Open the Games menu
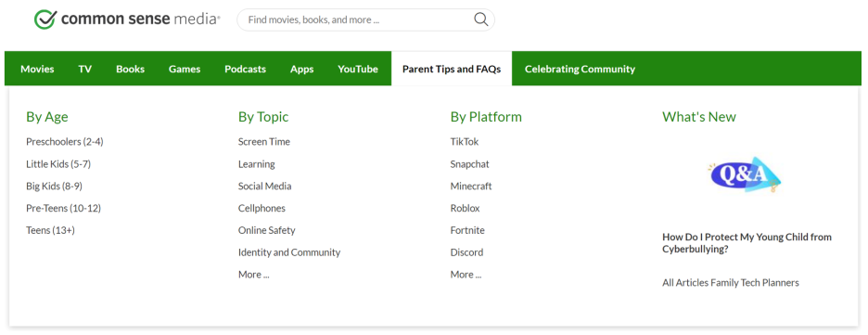868x335 pixels. 185,70
